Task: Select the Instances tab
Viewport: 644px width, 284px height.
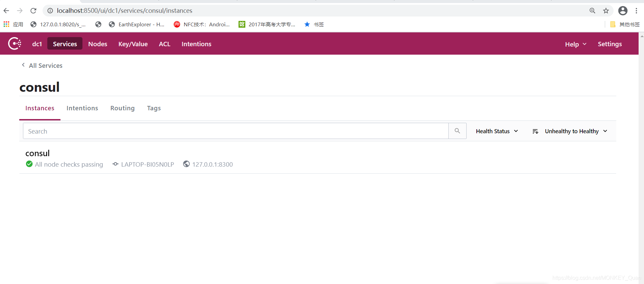Action: pos(40,108)
